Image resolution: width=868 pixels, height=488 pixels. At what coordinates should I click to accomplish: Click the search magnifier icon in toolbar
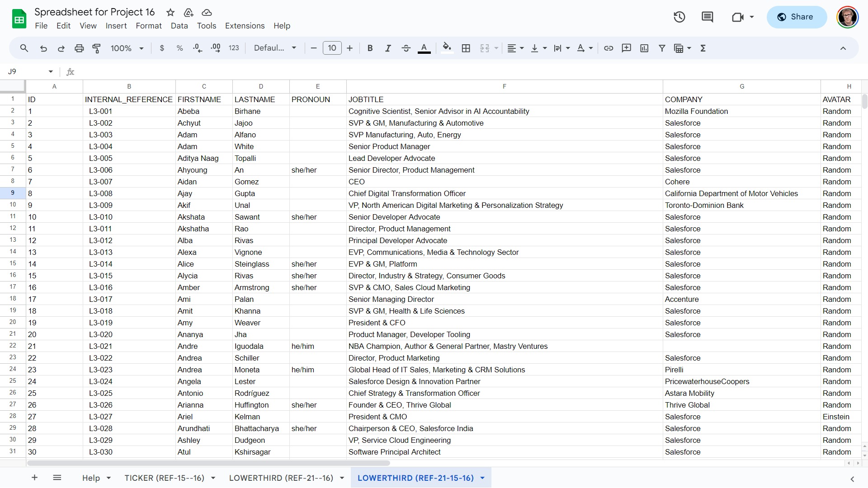coord(24,48)
